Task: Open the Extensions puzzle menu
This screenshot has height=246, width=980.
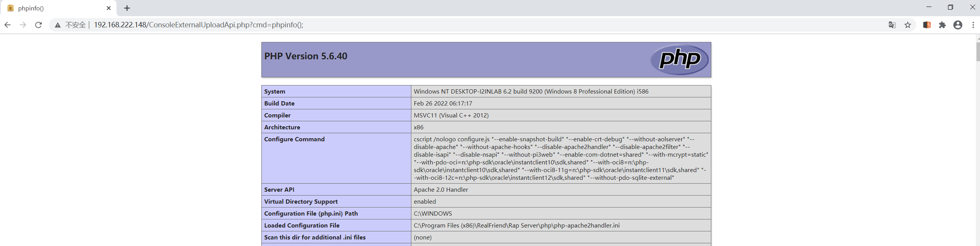Action: tap(943, 25)
